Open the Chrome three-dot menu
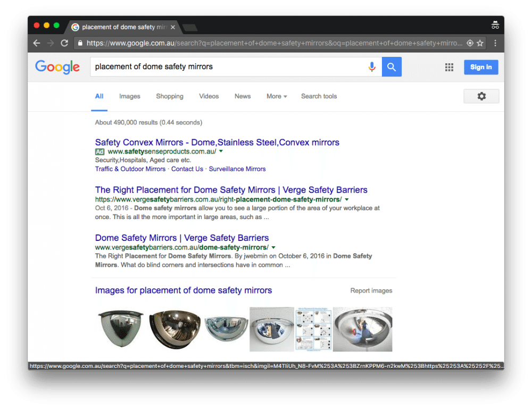 pyautogui.click(x=495, y=43)
